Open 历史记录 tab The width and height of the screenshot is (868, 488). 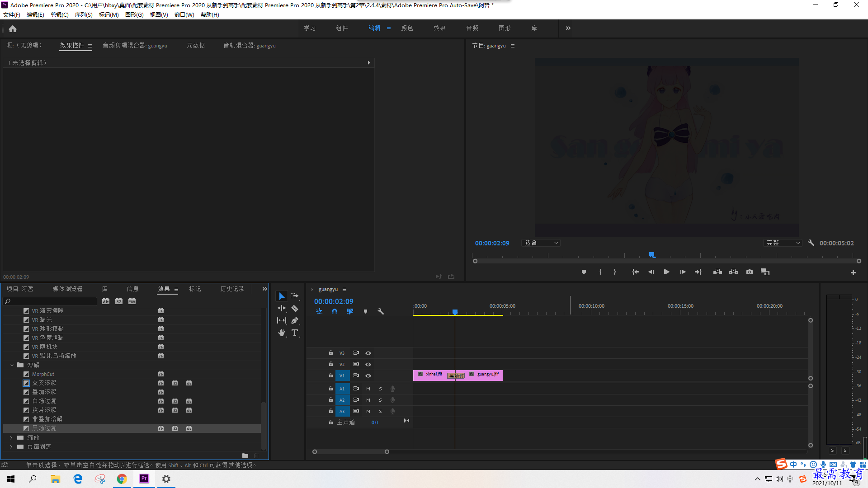pyautogui.click(x=232, y=289)
